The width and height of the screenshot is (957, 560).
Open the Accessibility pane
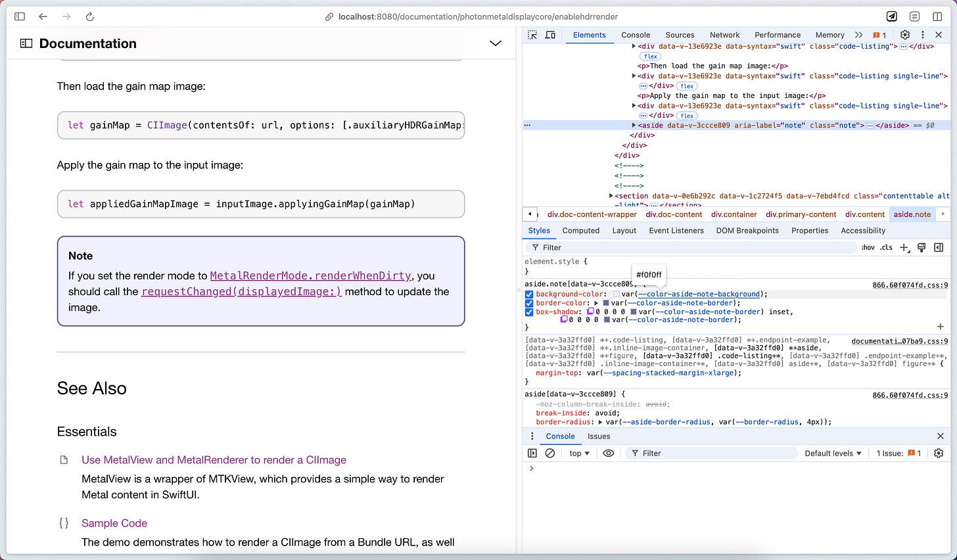(863, 231)
